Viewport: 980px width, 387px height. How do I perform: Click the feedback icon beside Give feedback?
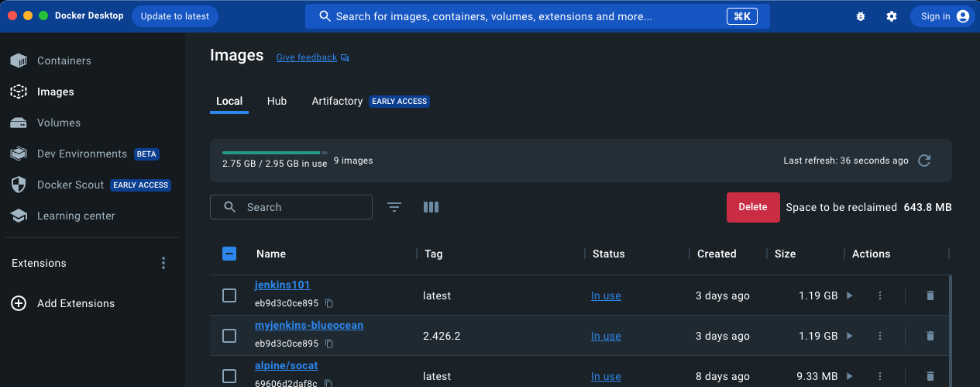coord(345,57)
